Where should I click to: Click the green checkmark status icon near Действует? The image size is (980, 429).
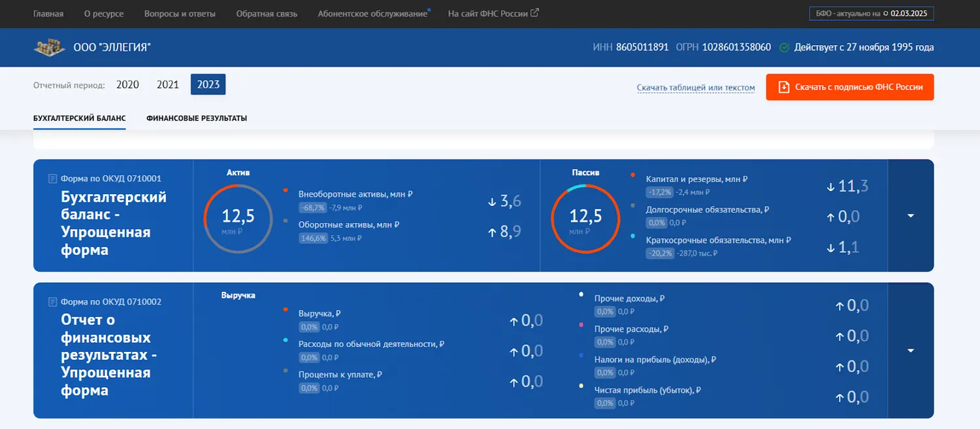click(784, 48)
